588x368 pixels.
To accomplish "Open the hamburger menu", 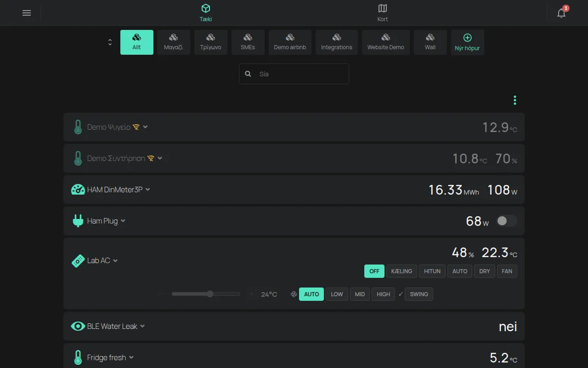I will 27,13.
